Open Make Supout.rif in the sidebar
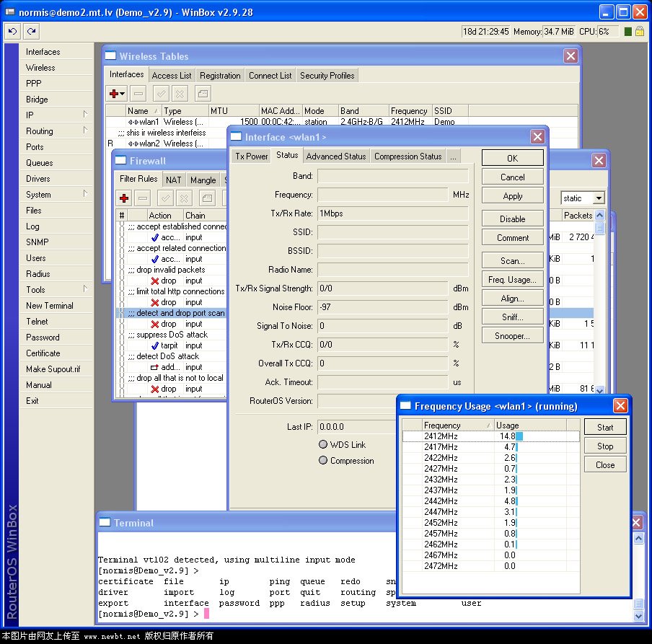This screenshot has width=652, height=644. click(56, 369)
